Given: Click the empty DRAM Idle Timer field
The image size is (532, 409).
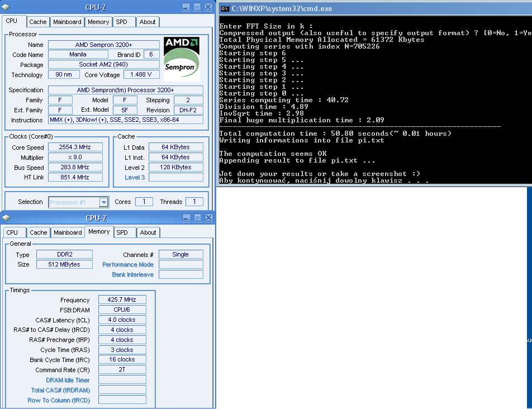Looking at the screenshot, I should click(122, 379).
